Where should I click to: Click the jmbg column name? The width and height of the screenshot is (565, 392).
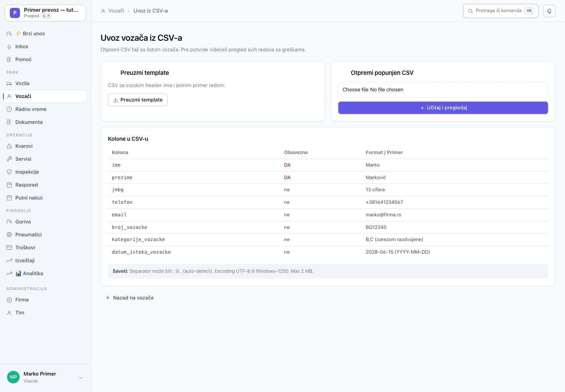pos(118,190)
